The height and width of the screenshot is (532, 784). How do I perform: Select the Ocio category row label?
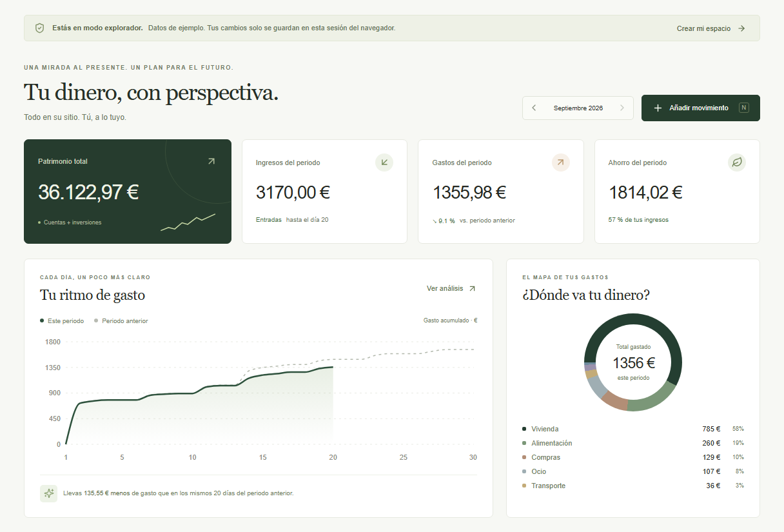coord(538,471)
